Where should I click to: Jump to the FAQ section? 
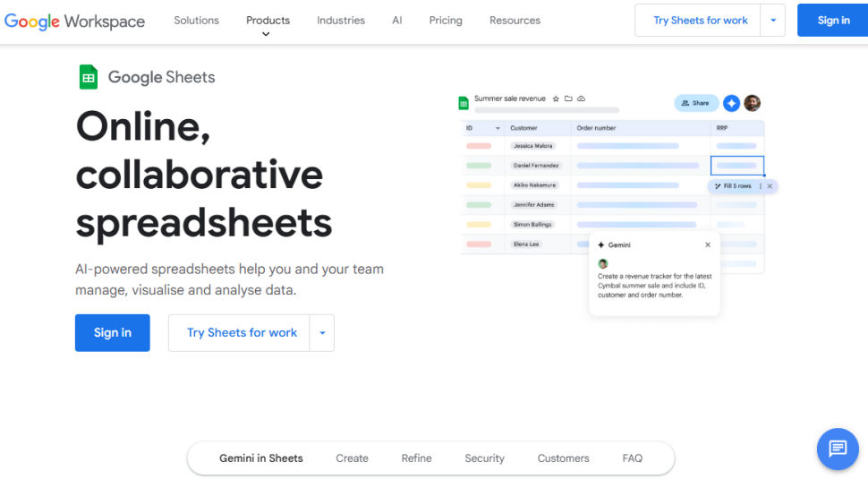pos(632,458)
